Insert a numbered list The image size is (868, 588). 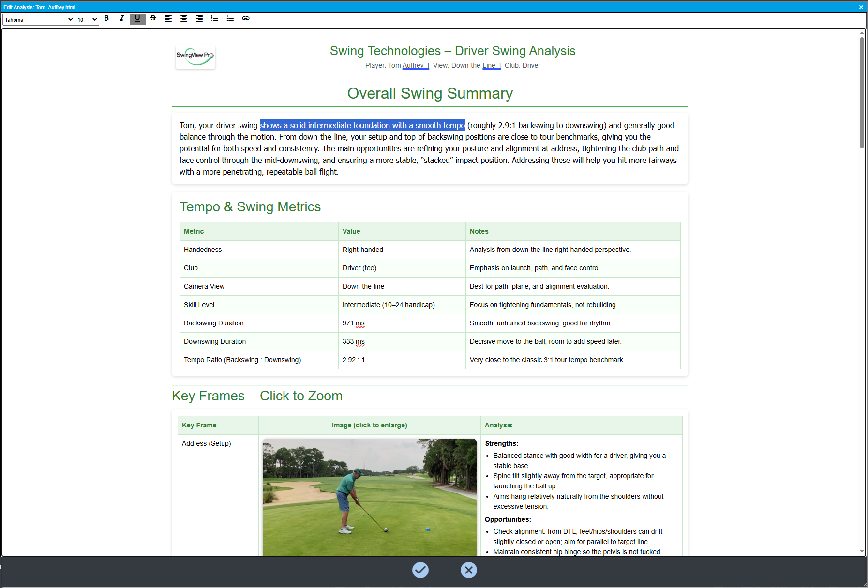[215, 19]
